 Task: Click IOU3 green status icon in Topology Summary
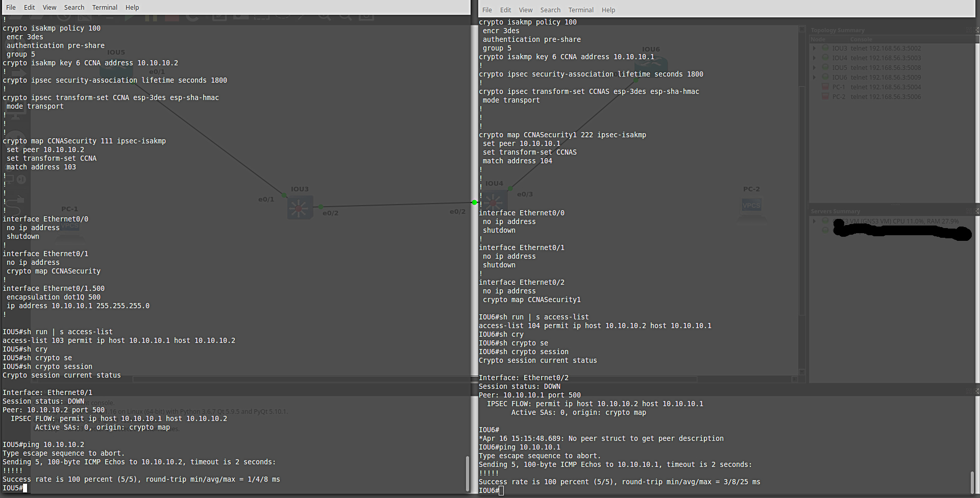click(x=825, y=48)
